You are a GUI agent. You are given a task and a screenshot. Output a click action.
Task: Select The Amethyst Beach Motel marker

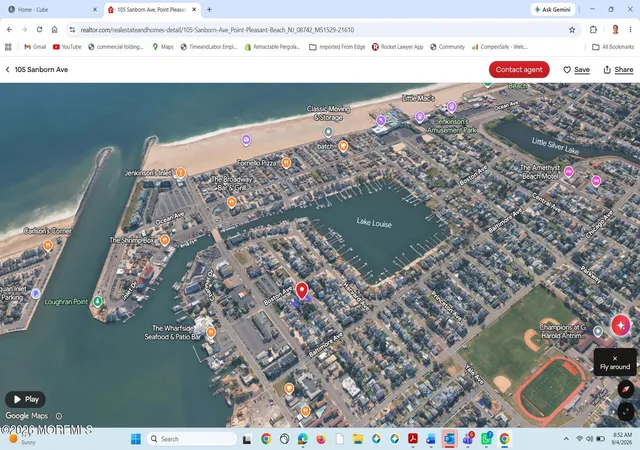(x=569, y=172)
